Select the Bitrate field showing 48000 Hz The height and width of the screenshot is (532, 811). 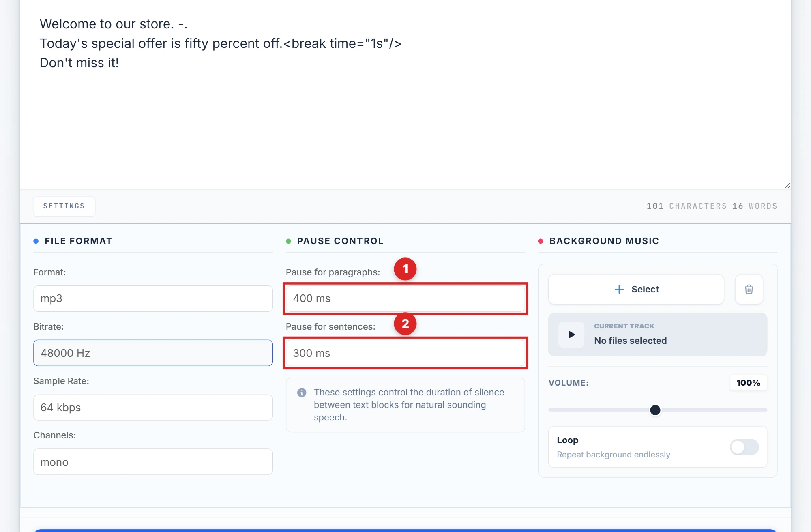(x=153, y=353)
